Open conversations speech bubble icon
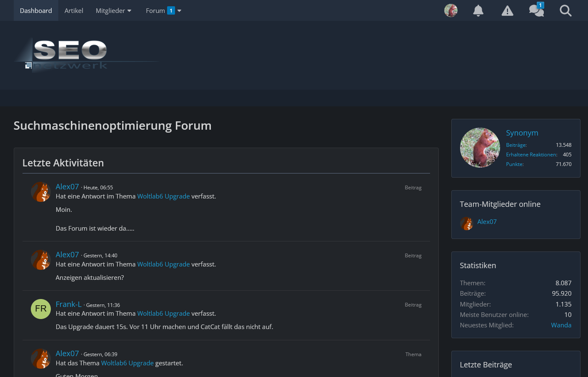The width and height of the screenshot is (588, 377). 536,10
